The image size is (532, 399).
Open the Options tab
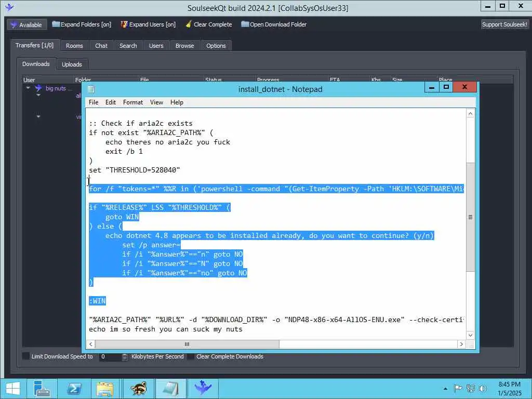pos(216,46)
